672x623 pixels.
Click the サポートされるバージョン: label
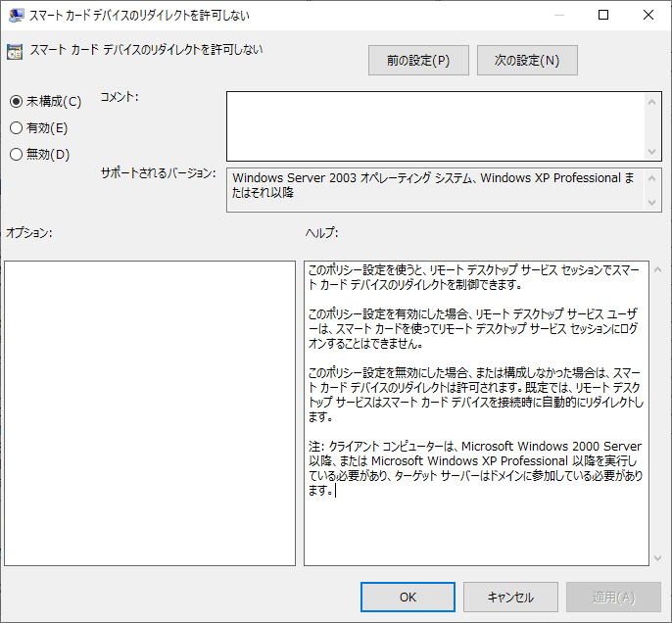[158, 173]
